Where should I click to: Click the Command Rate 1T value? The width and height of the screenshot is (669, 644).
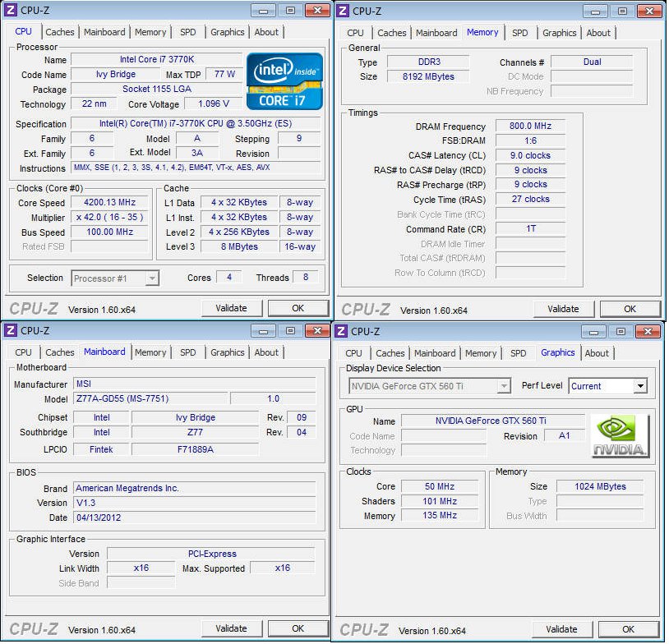[x=530, y=229]
